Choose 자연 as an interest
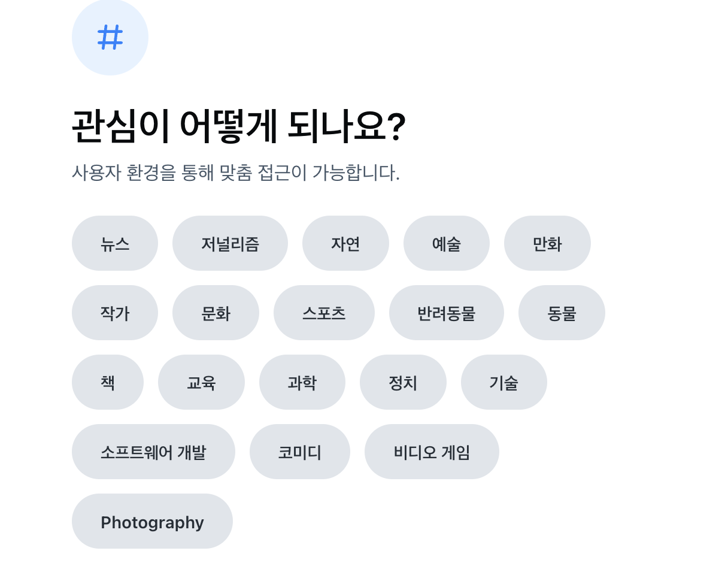The height and width of the screenshot is (581, 728). click(346, 243)
